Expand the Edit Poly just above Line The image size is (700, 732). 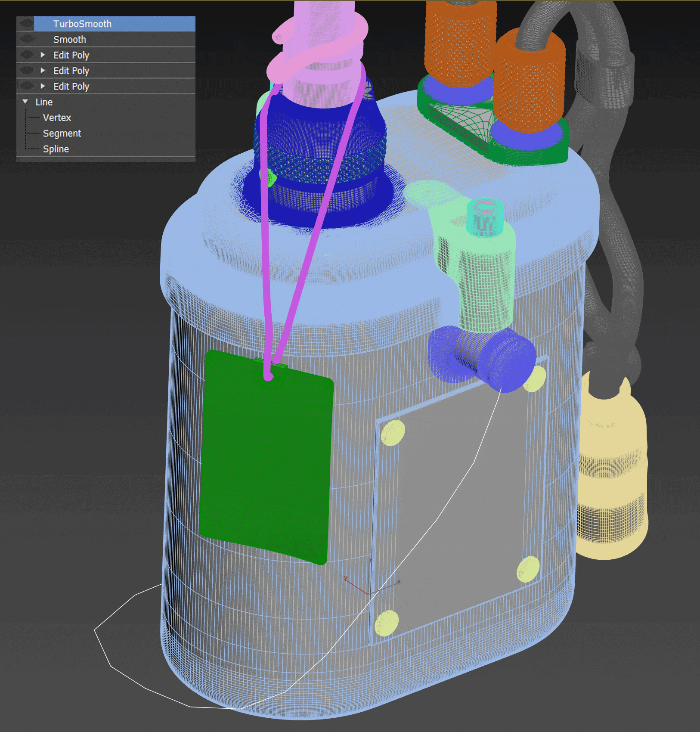pyautogui.click(x=43, y=86)
